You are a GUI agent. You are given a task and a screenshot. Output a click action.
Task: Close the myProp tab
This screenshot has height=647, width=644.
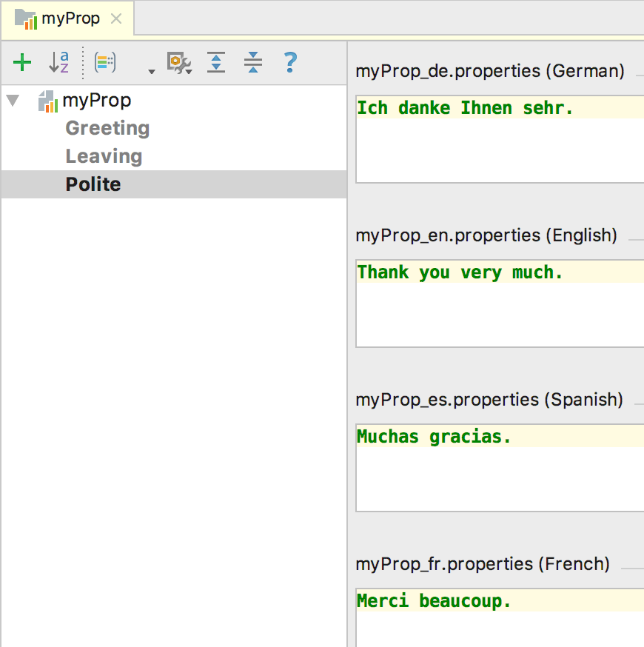(x=116, y=19)
